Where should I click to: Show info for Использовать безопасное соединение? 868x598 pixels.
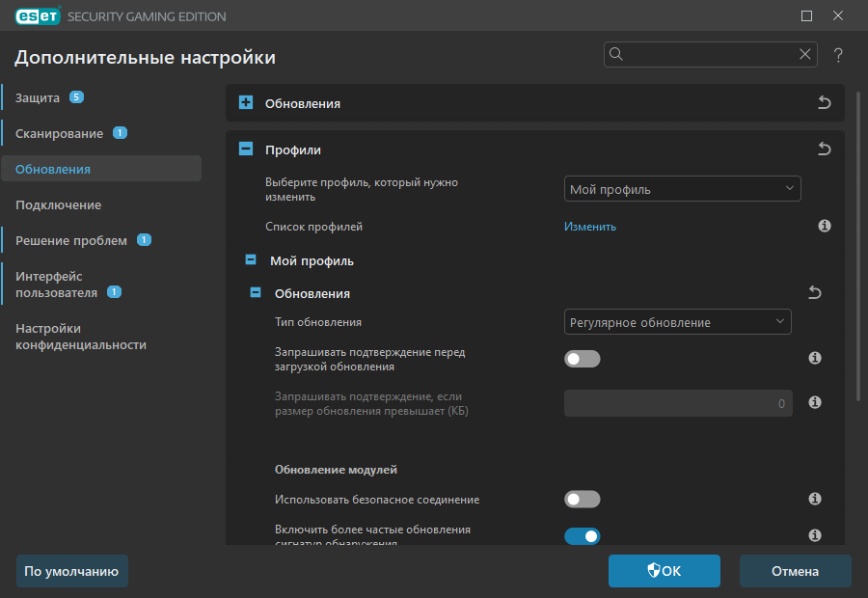[814, 499]
